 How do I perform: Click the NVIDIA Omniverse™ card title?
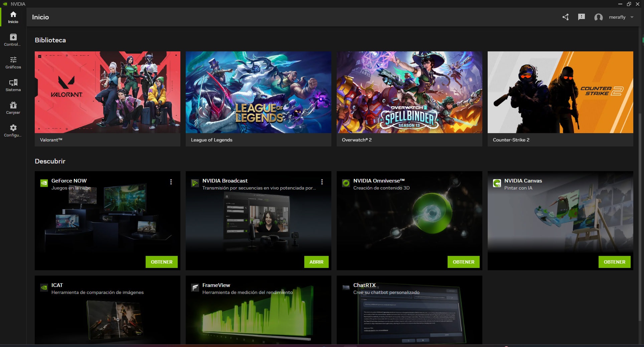coord(379,181)
